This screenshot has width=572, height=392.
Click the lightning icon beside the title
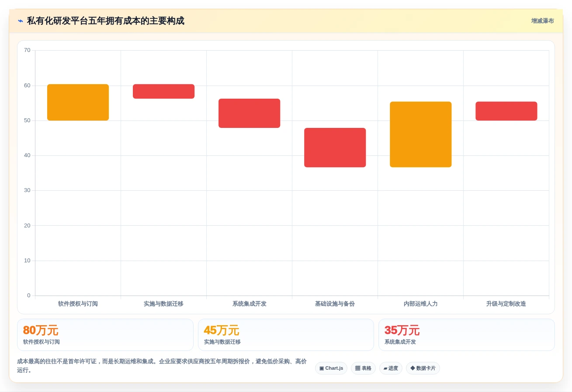(21, 21)
